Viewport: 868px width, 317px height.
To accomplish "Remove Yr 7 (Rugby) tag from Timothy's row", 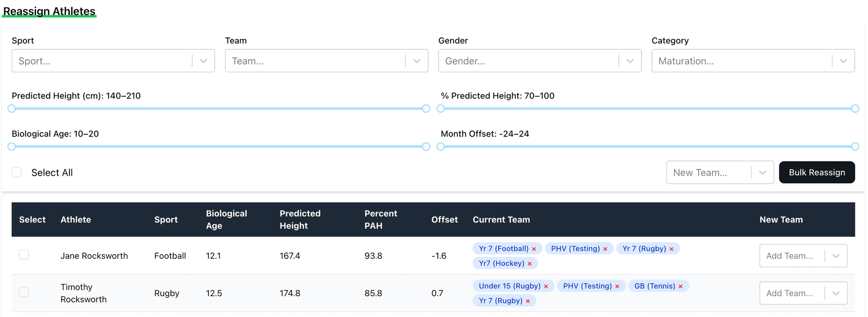I will click(x=528, y=301).
